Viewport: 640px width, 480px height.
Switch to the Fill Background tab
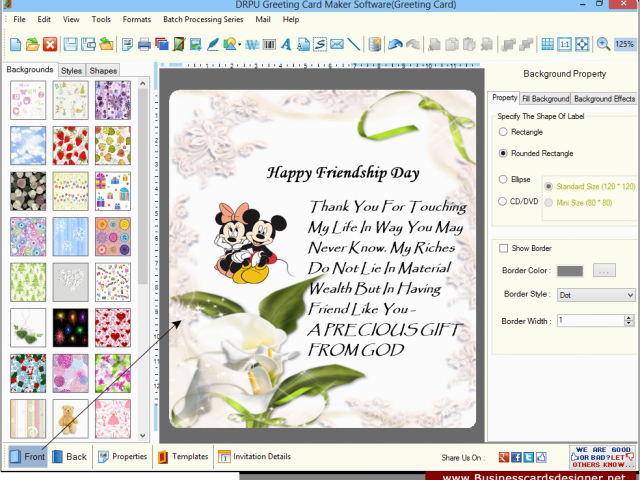[x=545, y=99]
